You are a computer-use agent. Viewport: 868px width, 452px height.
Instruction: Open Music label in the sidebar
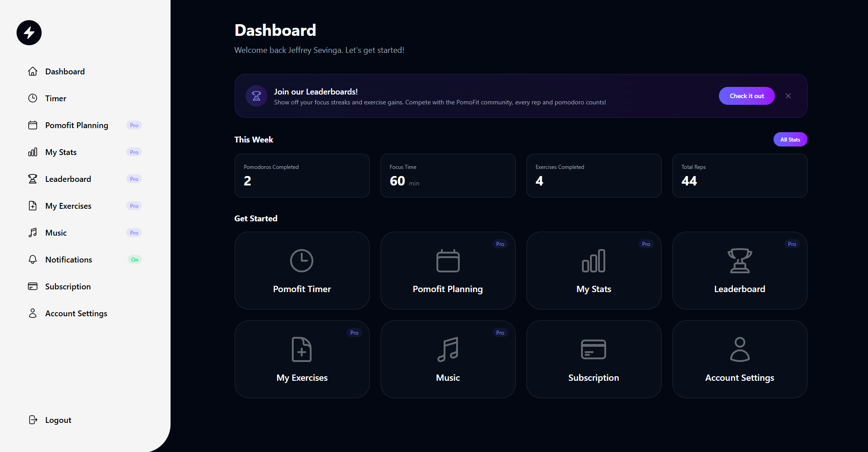56,233
